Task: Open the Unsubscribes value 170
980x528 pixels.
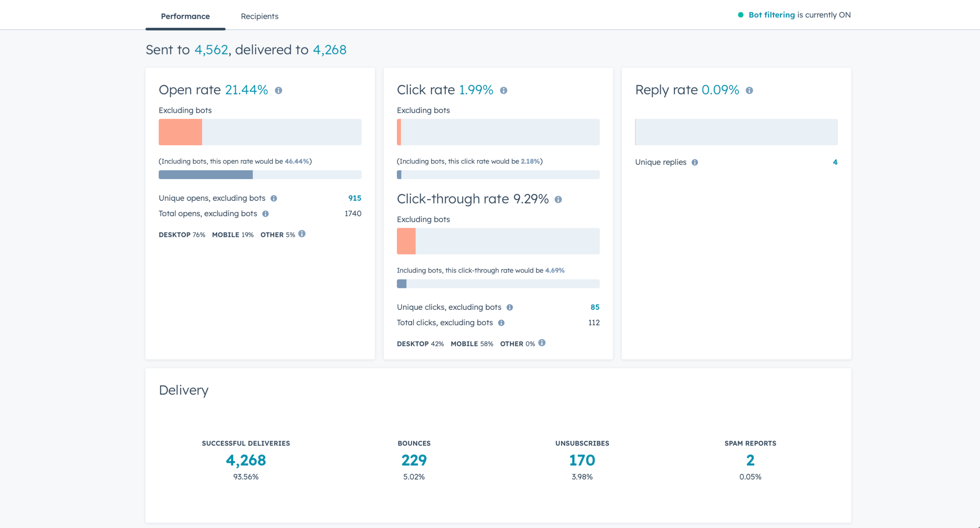Action: [x=582, y=460]
